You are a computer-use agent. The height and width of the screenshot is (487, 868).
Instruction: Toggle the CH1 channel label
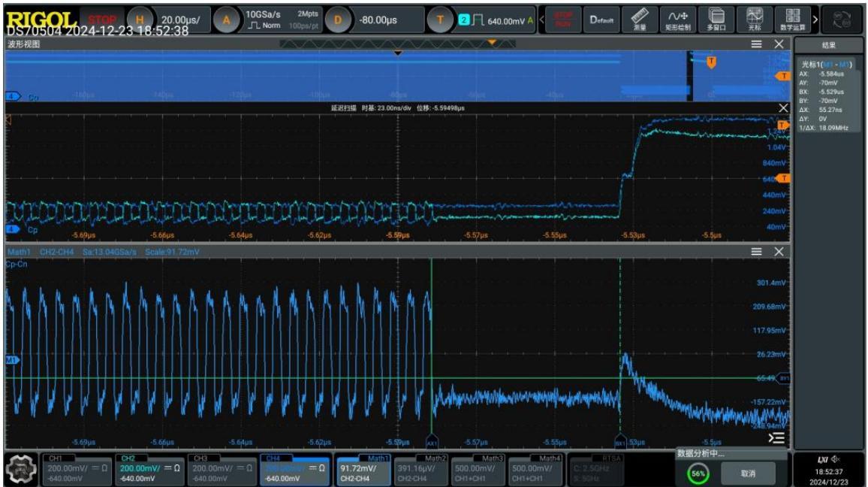[56, 458]
